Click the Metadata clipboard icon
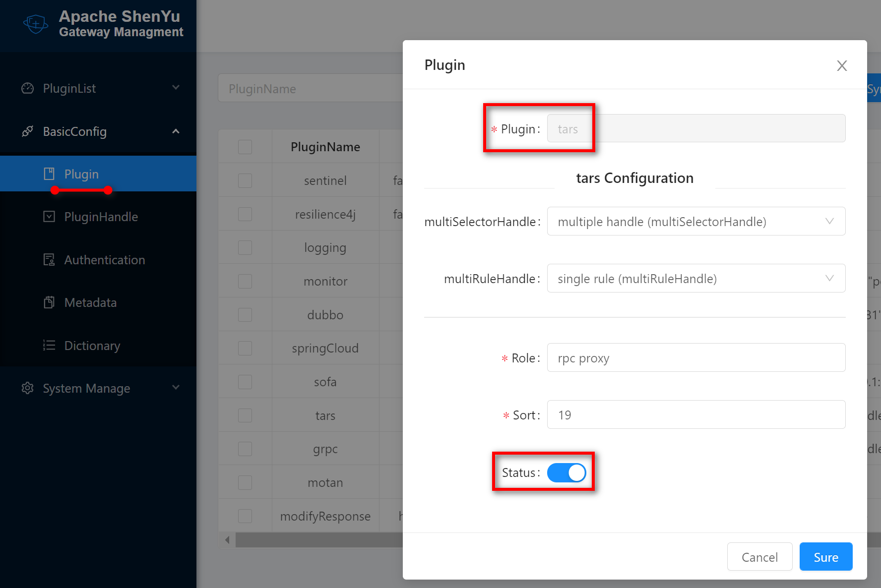 click(49, 302)
